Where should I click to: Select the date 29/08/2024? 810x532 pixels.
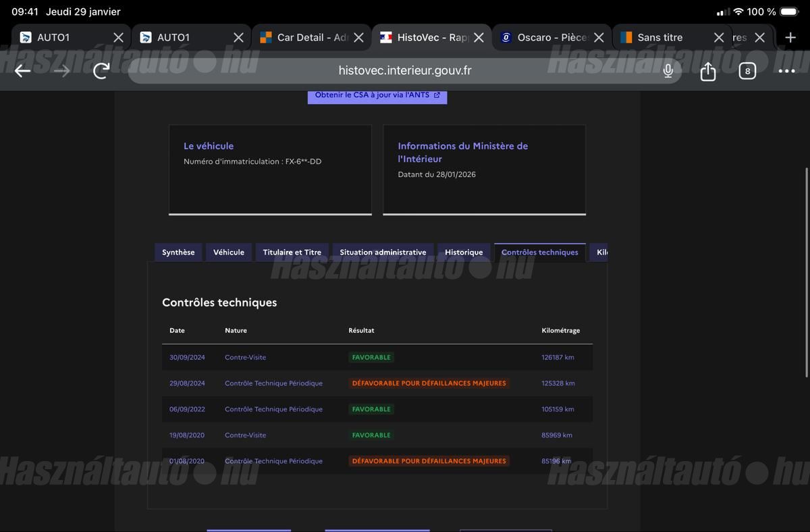point(187,383)
